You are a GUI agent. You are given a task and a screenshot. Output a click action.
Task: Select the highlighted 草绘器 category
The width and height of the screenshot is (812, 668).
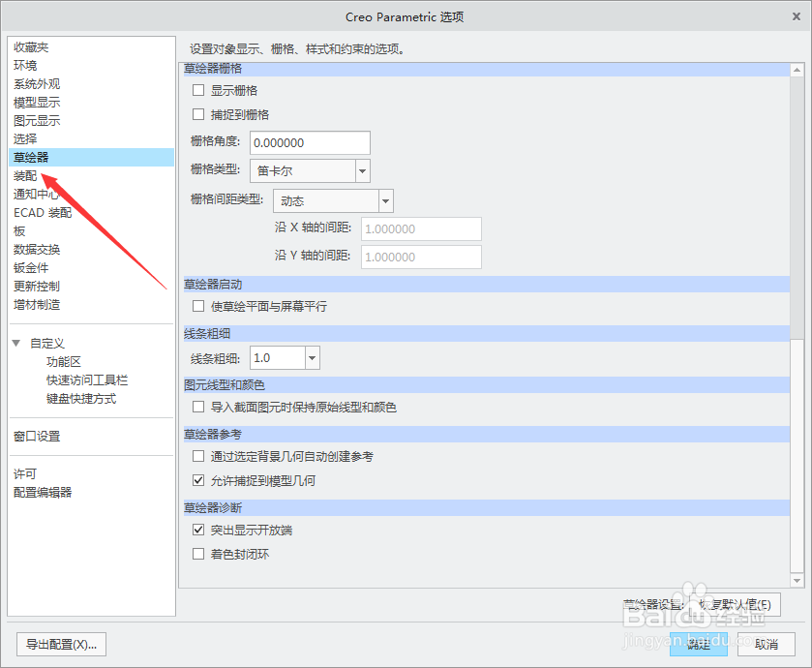pyautogui.click(x=91, y=158)
